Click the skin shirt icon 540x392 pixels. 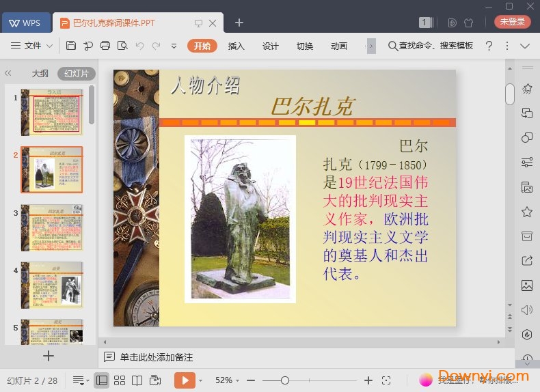468,23
